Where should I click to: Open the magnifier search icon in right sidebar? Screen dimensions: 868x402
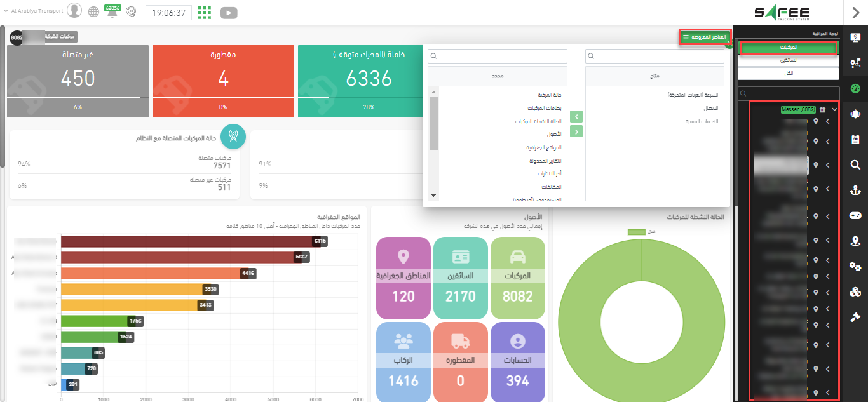(x=855, y=165)
